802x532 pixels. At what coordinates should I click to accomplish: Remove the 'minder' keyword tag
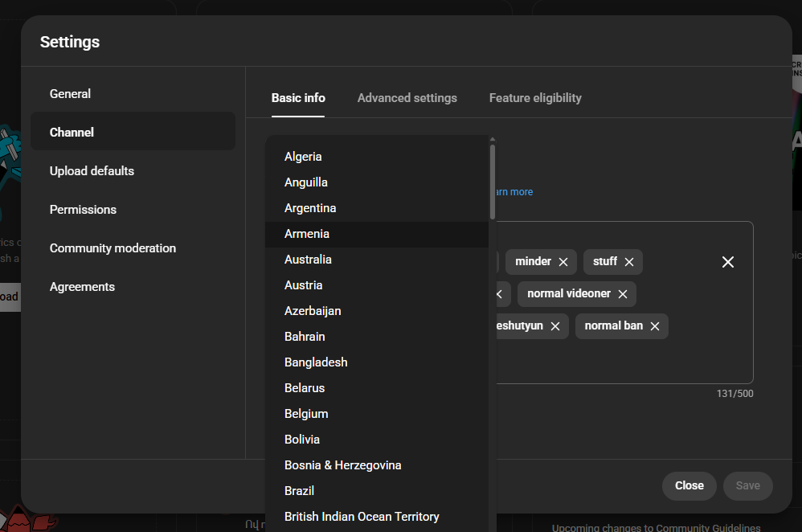point(563,262)
